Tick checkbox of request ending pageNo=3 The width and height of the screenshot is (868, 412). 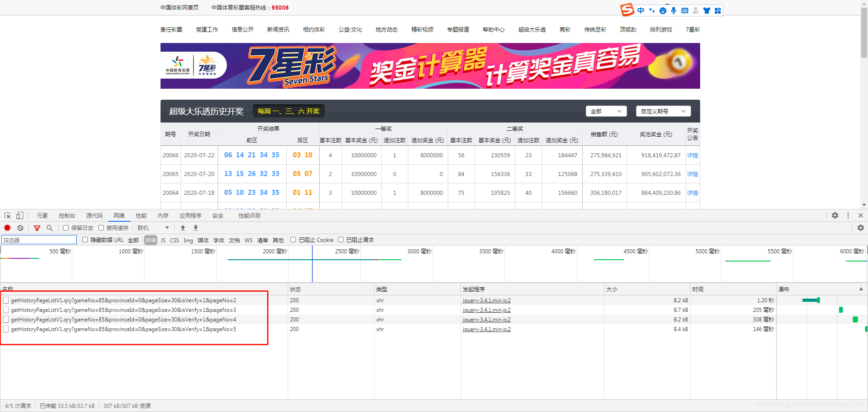[6, 310]
